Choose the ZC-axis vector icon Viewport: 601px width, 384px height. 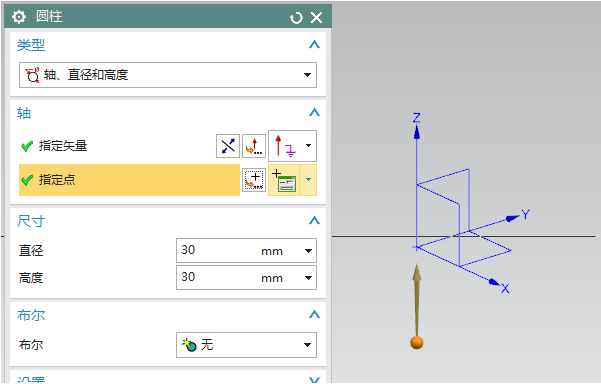[284, 146]
